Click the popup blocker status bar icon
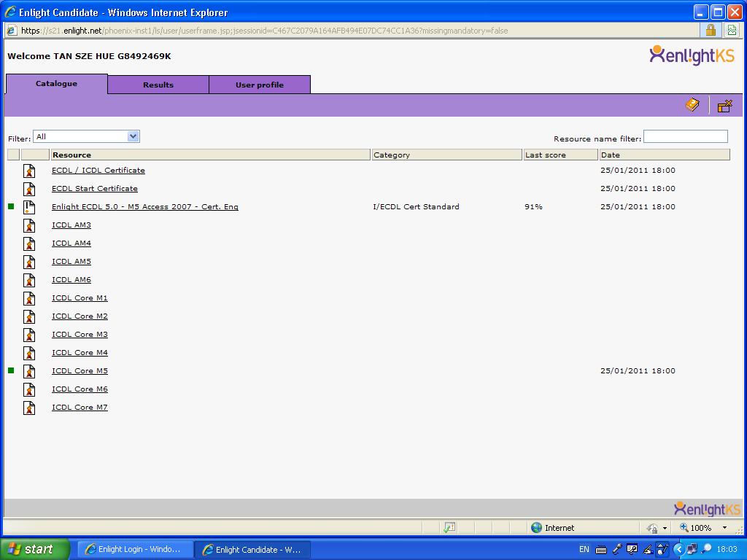747x560 pixels. 449,528
